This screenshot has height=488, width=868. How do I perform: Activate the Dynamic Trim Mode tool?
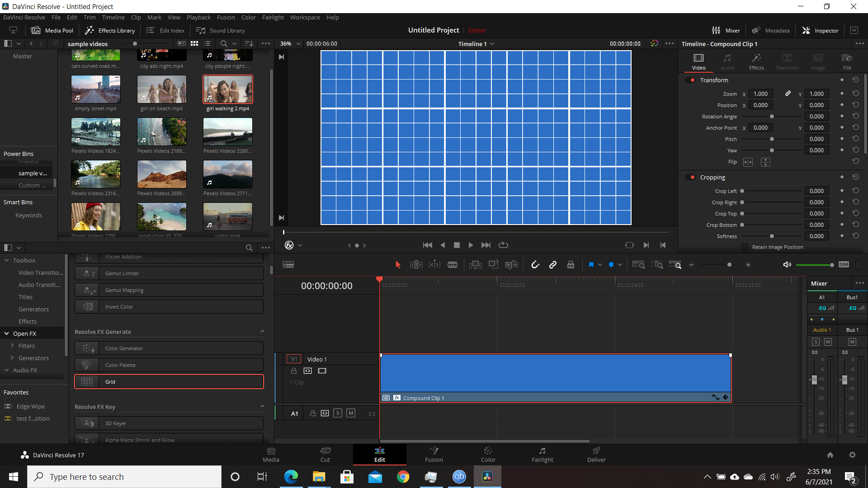[x=434, y=265]
